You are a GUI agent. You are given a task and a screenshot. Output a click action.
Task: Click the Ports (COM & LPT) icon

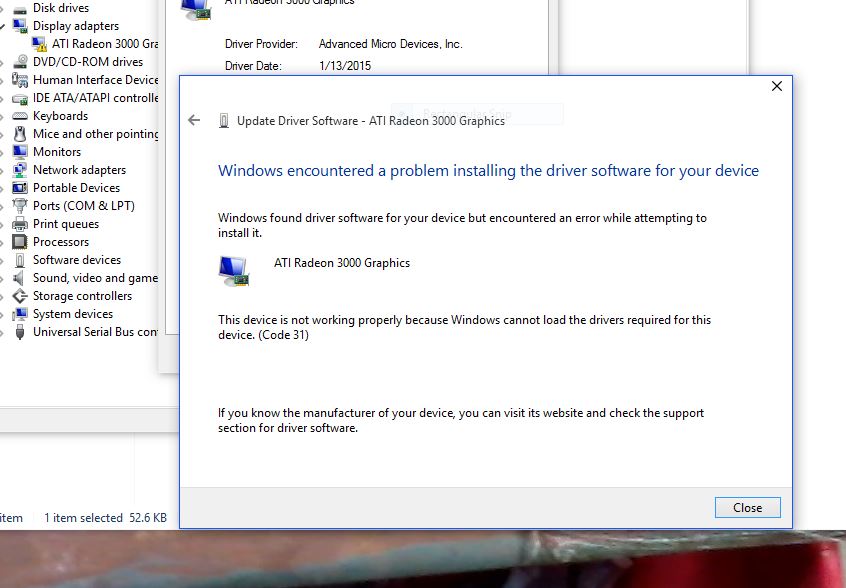coord(20,206)
